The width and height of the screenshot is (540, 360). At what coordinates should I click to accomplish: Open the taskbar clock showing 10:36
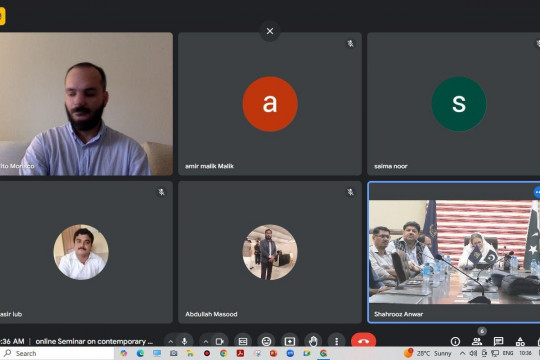(525, 353)
